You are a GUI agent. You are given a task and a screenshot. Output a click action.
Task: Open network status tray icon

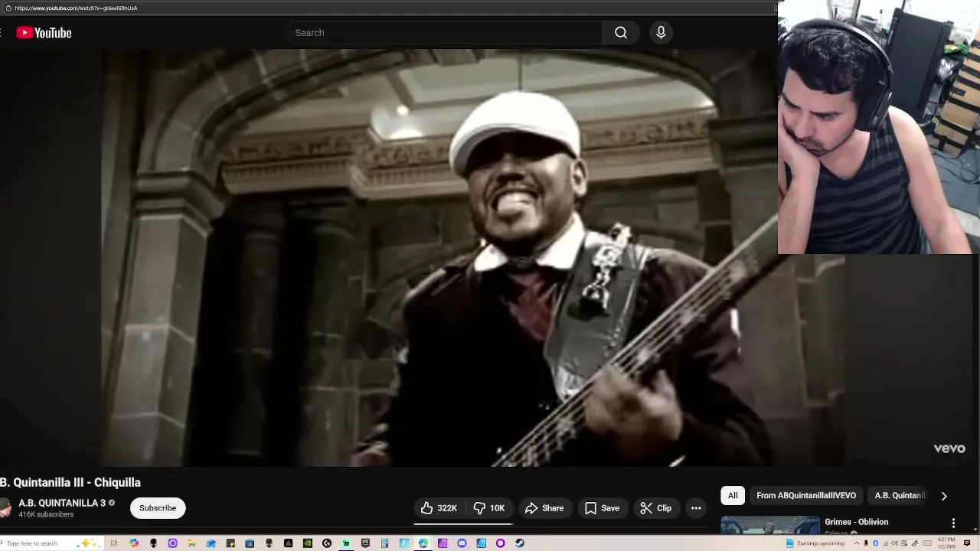(886, 543)
